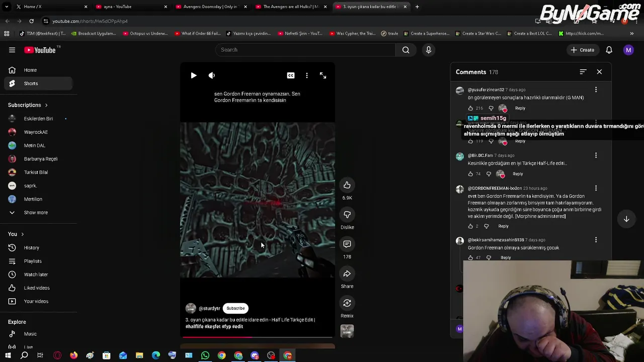Screen dimensions: 644x362
Task: Reply to the @Bir.DC.Fanı comment
Action: tap(518, 174)
